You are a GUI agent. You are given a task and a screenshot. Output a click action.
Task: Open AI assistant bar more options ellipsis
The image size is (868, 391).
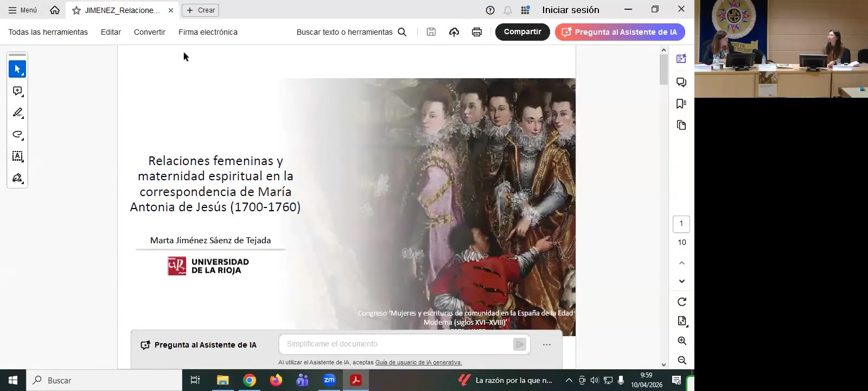[x=547, y=345]
